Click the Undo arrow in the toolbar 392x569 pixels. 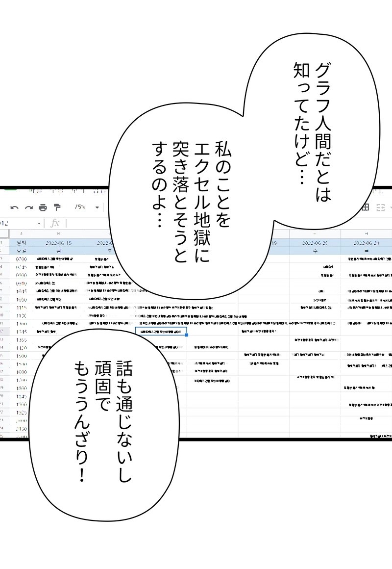(x=14, y=207)
